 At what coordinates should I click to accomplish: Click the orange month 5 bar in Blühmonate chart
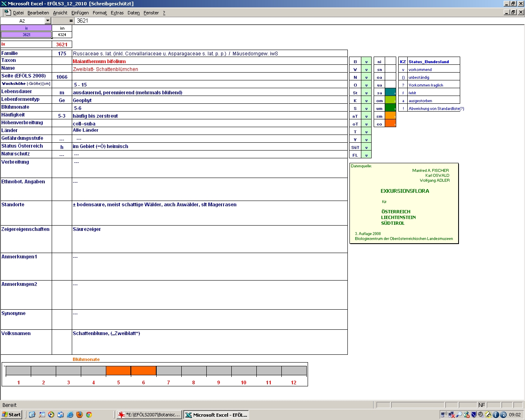pyautogui.click(x=119, y=371)
